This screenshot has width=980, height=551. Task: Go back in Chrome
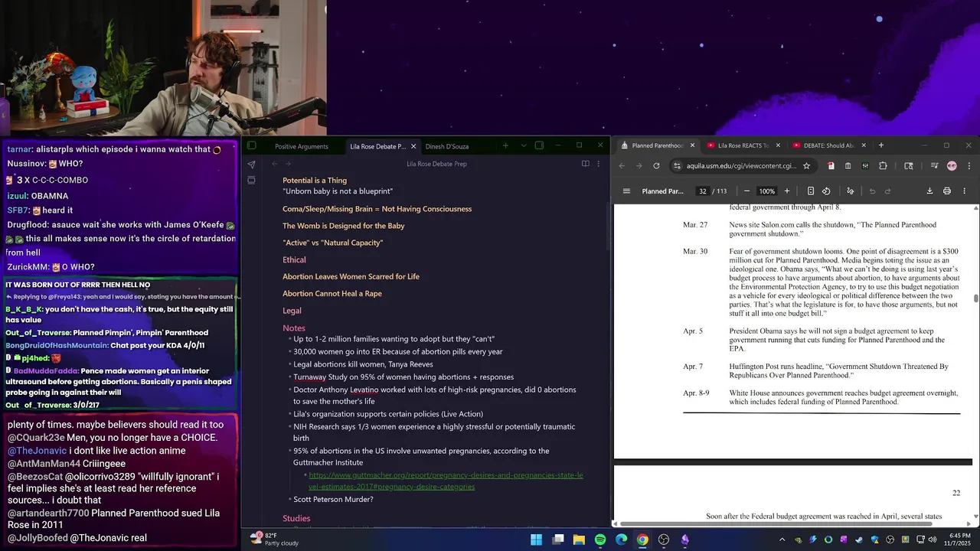point(622,166)
